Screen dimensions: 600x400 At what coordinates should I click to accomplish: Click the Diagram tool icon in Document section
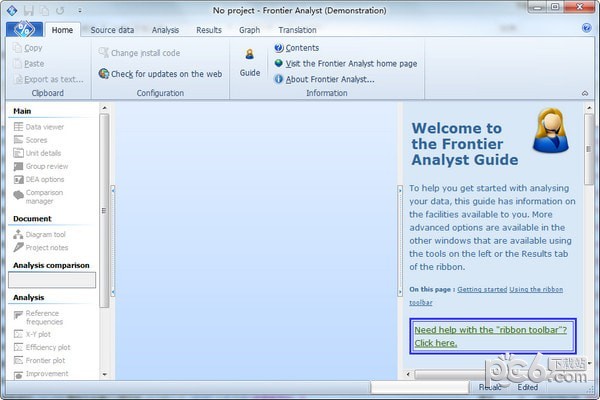[x=18, y=234]
